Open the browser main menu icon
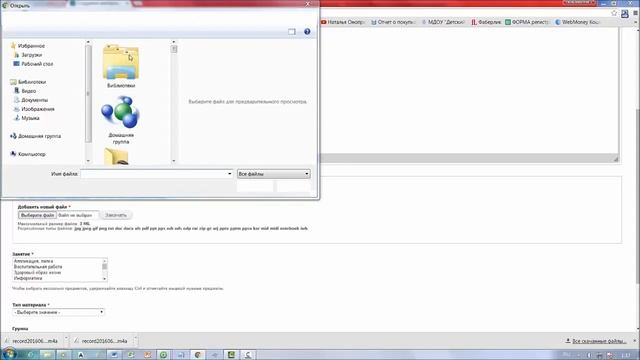The height and width of the screenshot is (360, 640). click(636, 13)
